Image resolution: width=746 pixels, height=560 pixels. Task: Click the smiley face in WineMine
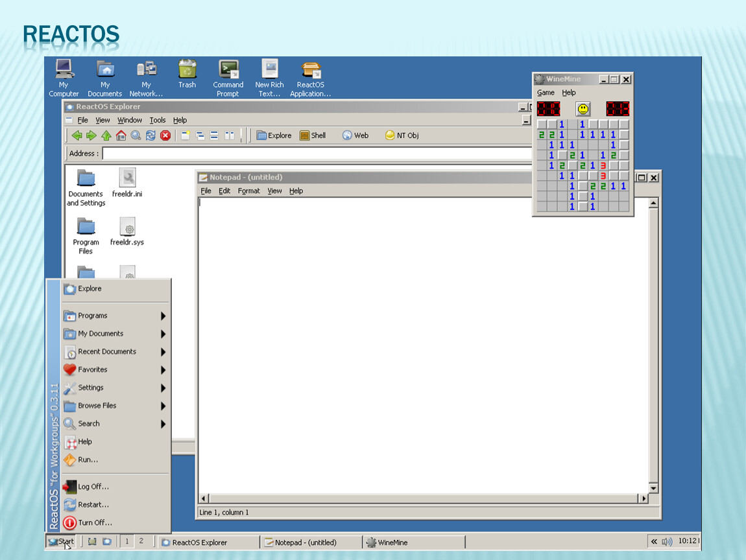[583, 109]
